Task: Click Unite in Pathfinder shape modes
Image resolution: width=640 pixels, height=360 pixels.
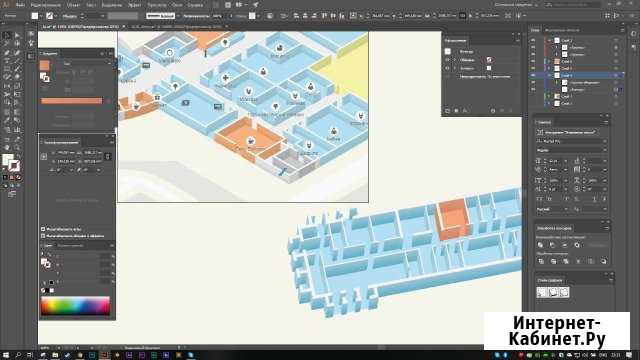Action: tap(540, 245)
